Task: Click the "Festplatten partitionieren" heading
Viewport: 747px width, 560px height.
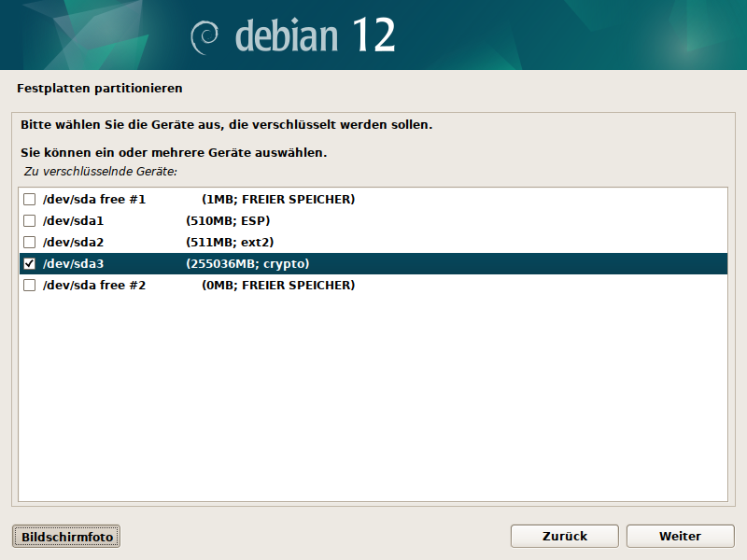Action: (x=100, y=89)
